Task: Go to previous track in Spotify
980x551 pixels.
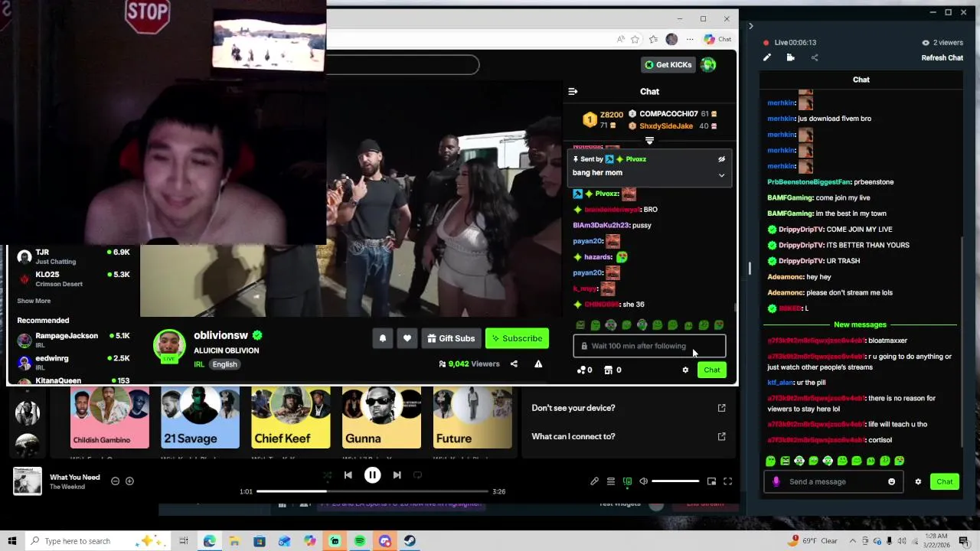Action: [348, 475]
